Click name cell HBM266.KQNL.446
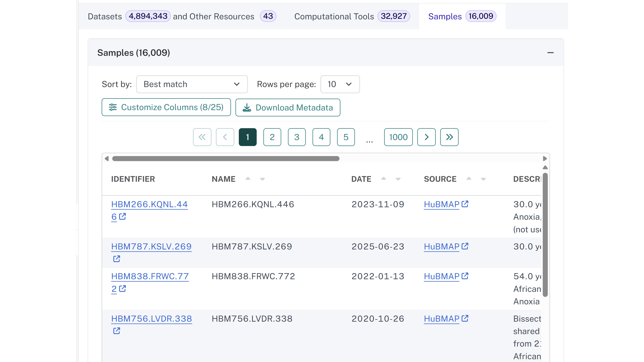Screen dimensions: 644x362 253,204
